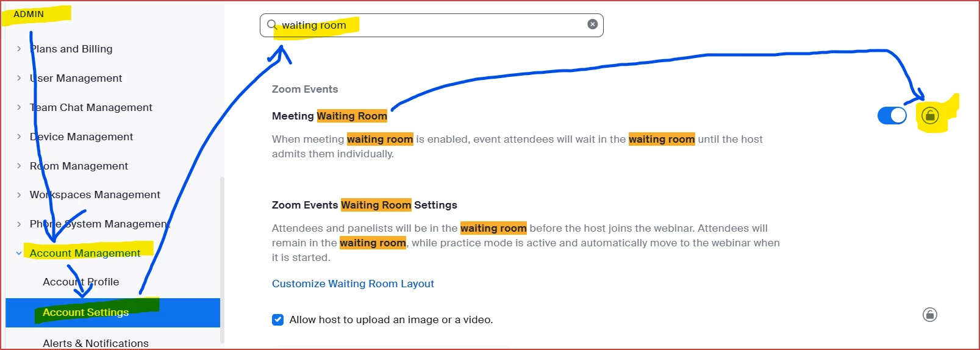The width and height of the screenshot is (980, 350).
Task: Click Zoom Events Waiting Room Settings title
Action: pos(365,205)
